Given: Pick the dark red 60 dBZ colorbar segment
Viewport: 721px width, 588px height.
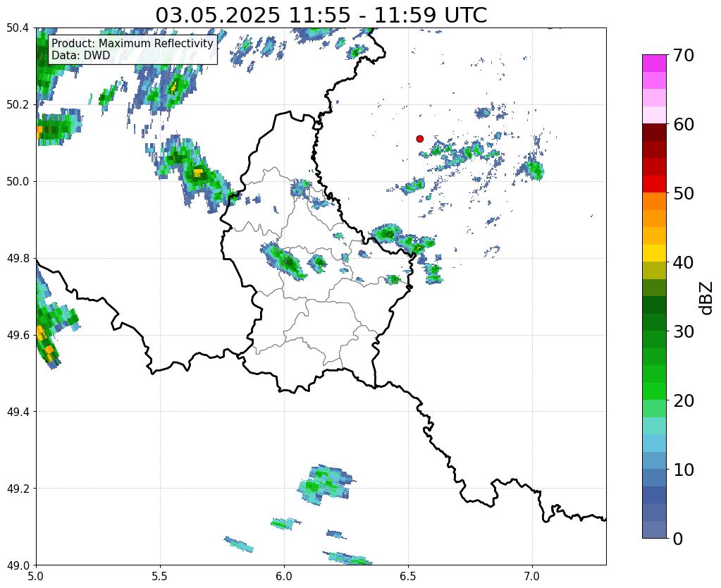Looking at the screenshot, I should click(654, 132).
